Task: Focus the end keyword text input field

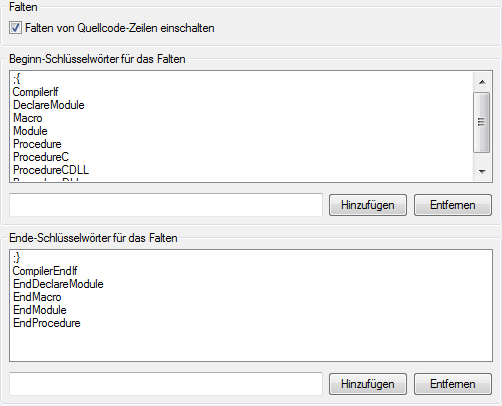Action: coord(166,384)
